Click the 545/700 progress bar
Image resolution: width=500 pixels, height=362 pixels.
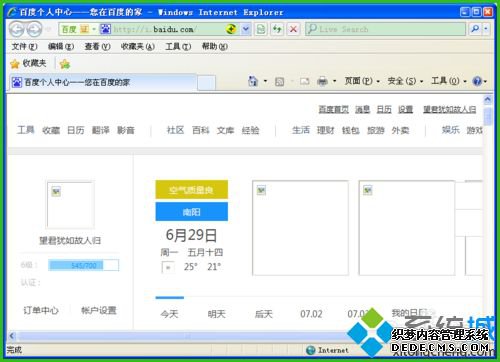click(84, 265)
